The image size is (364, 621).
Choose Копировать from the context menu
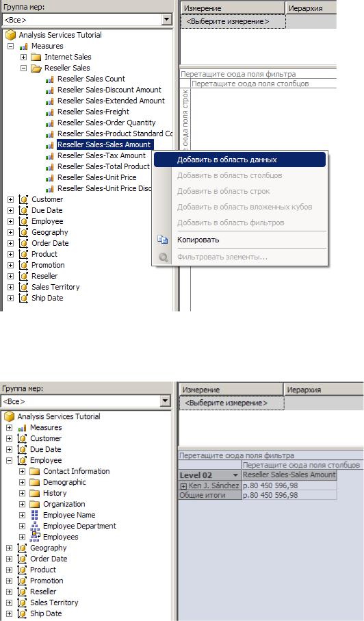point(239,240)
